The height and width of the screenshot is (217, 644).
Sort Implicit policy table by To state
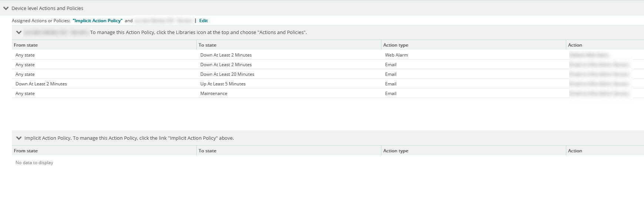[x=207, y=151]
